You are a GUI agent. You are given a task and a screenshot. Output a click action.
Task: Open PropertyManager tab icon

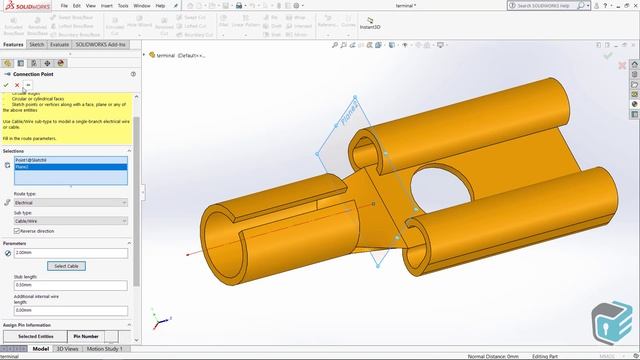[x=20, y=63]
